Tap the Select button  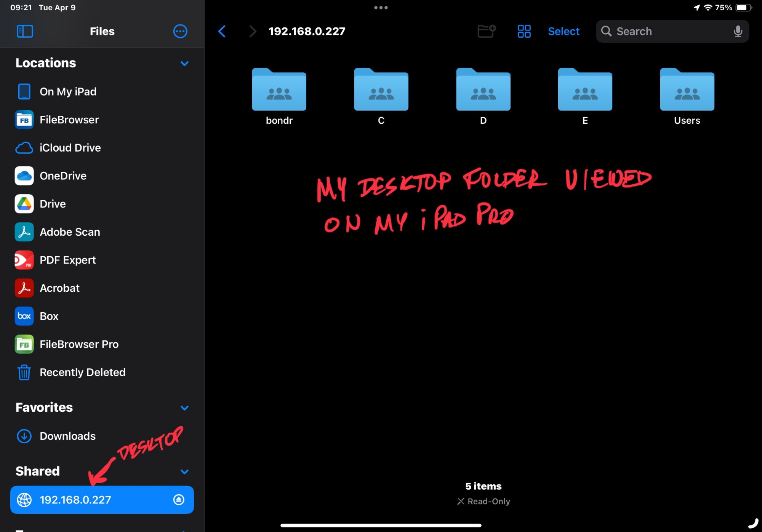[563, 31]
